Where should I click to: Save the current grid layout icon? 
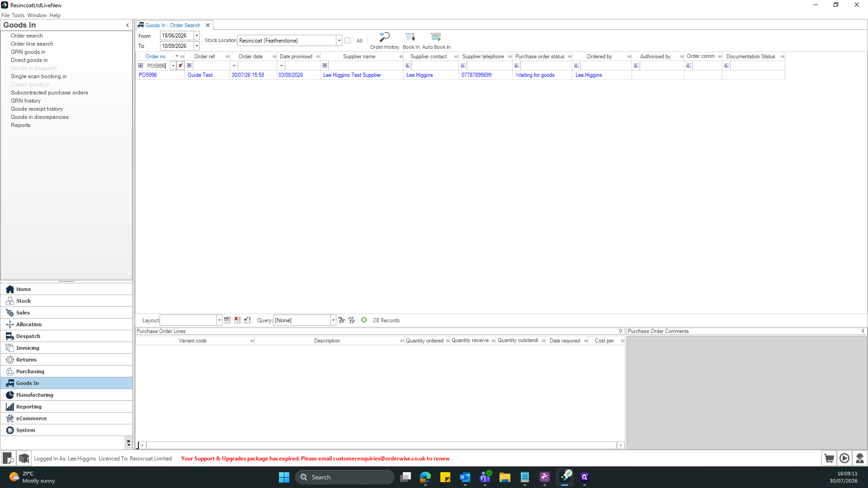coord(227,320)
